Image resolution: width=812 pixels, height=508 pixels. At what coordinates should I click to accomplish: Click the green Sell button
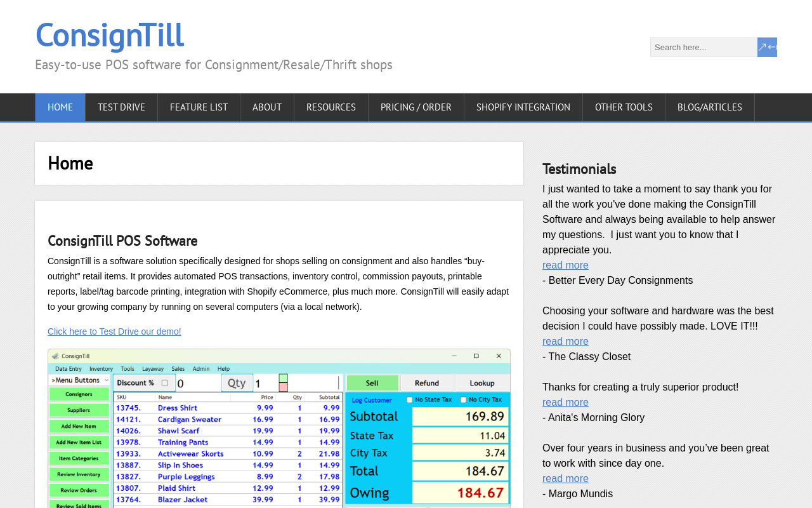(x=372, y=383)
